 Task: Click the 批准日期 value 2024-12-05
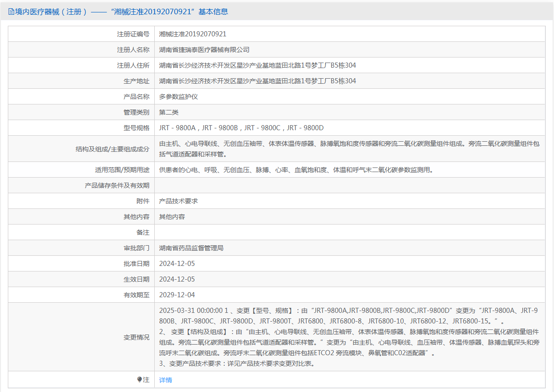coord(177,264)
